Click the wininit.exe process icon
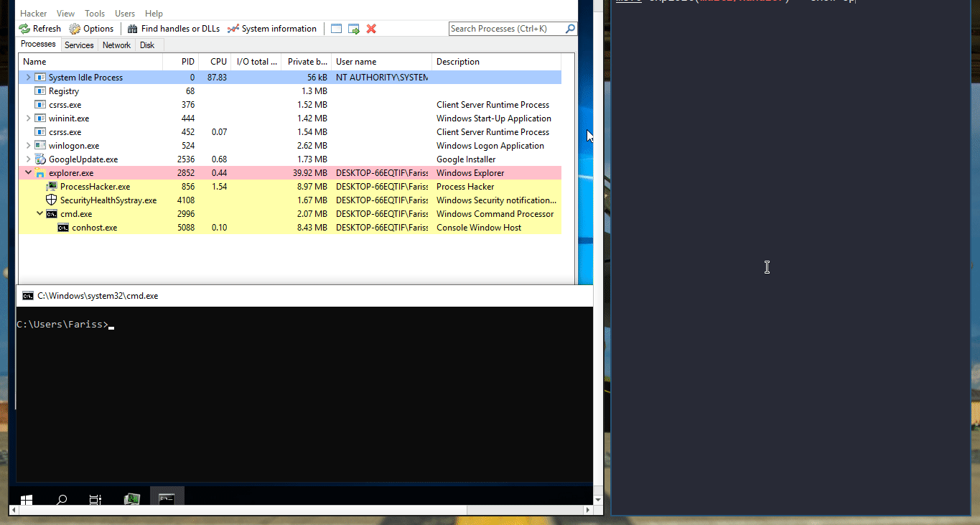Image resolution: width=980 pixels, height=525 pixels. point(40,119)
